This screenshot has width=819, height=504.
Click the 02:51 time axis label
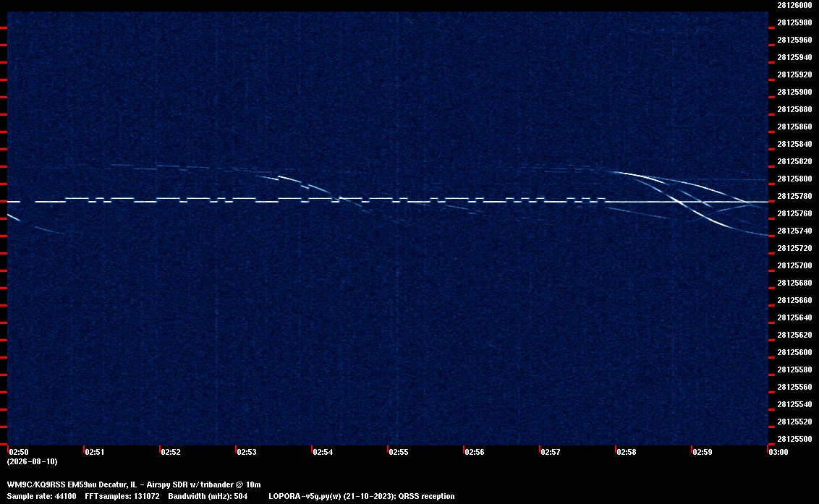tap(95, 452)
